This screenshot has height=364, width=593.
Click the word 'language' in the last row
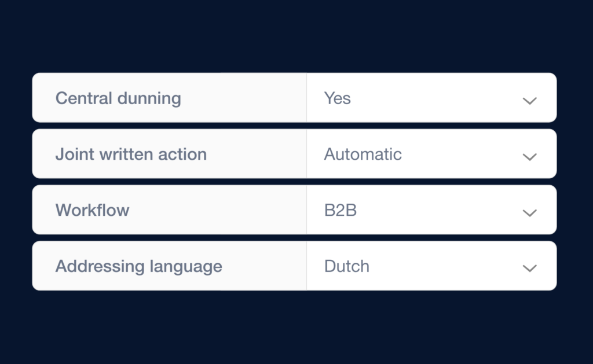click(x=186, y=267)
